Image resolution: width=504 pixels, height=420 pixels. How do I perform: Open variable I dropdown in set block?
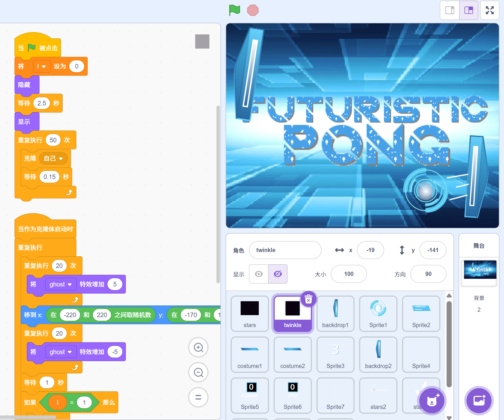42,66
